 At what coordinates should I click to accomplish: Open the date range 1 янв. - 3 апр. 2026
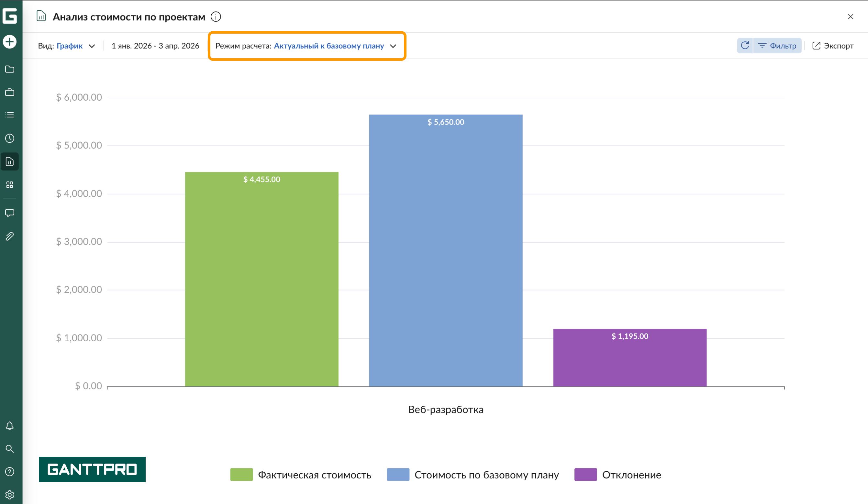155,46
